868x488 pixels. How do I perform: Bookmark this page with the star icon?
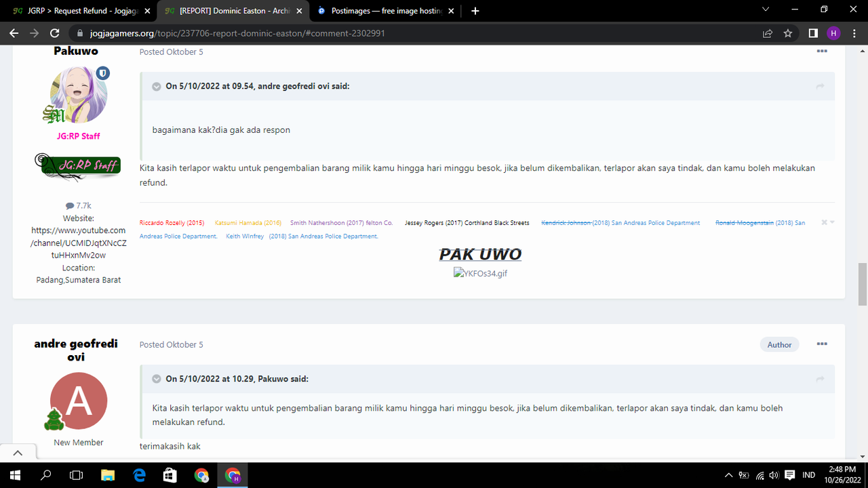788,33
